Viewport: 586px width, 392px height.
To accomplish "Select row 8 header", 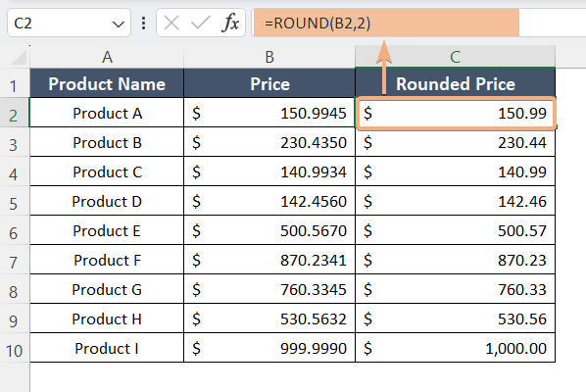I will click(x=14, y=289).
